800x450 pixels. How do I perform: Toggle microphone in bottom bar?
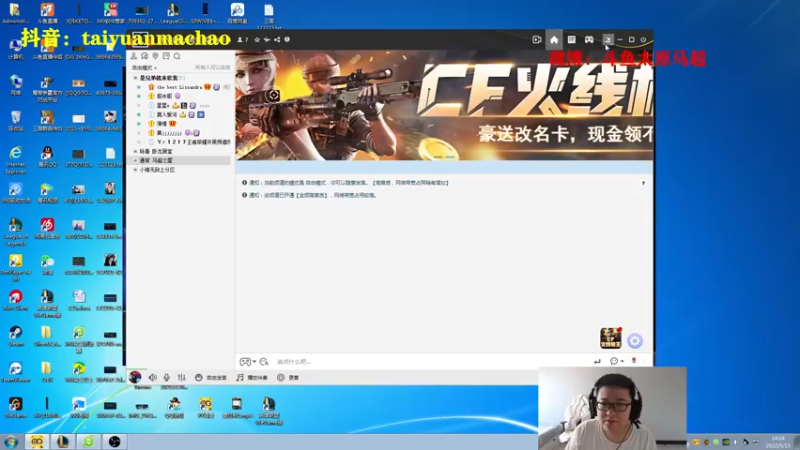[x=166, y=378]
